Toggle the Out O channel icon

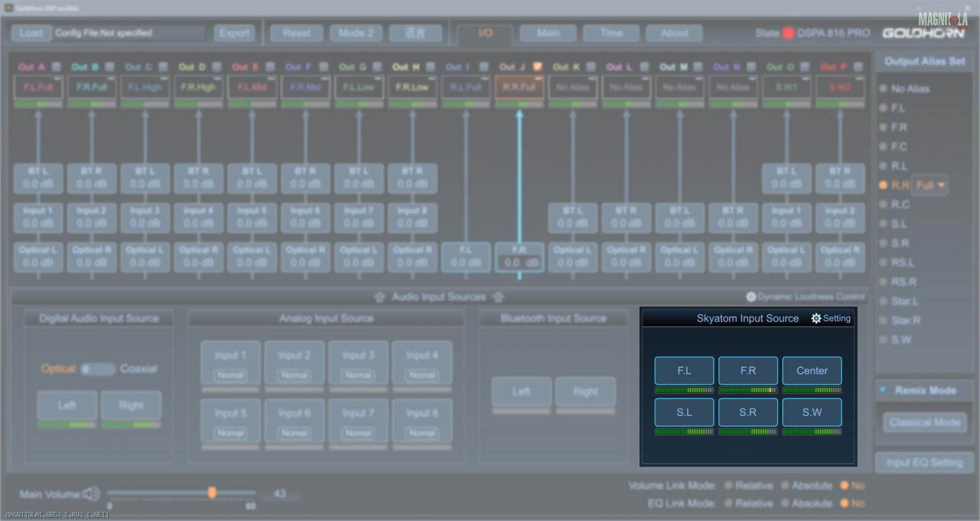[x=805, y=66]
